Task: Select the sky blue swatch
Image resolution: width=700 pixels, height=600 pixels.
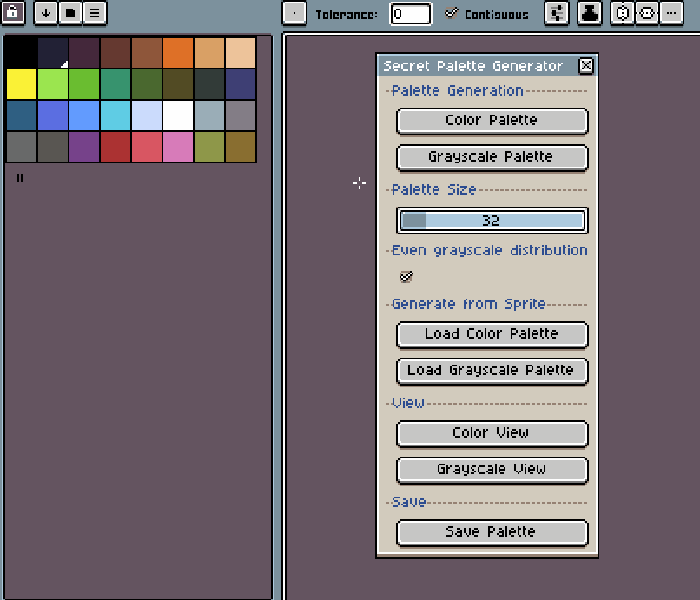Action: click(84, 115)
